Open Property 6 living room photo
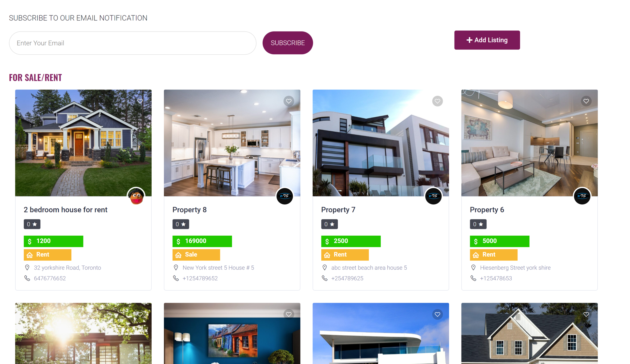 [530, 143]
